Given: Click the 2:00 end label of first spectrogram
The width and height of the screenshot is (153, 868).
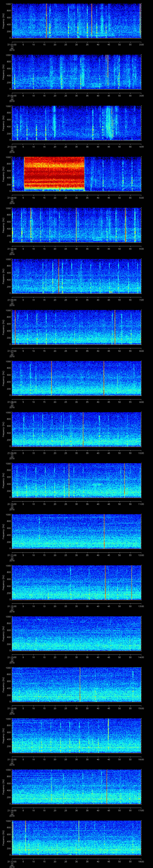Looking at the screenshot, I should pyautogui.click(x=141, y=44).
